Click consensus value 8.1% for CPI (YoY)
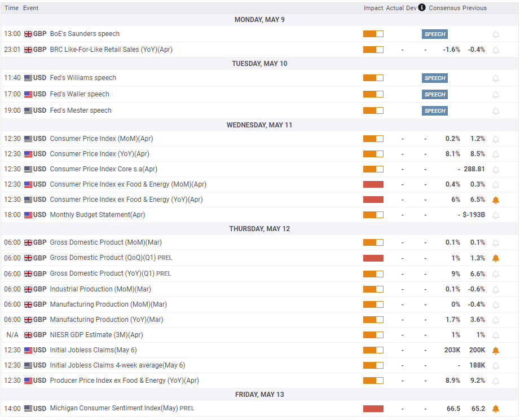This screenshot has height=420, width=520. point(453,154)
